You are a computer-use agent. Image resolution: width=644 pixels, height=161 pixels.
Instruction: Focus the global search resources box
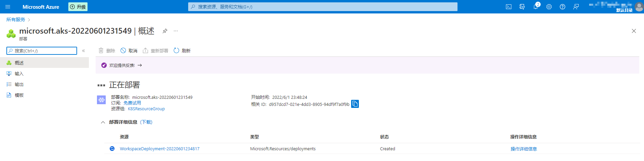(323, 7)
